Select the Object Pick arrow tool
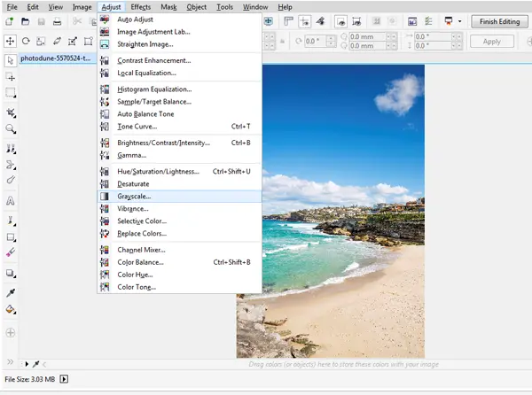Image resolution: width=532 pixels, height=395 pixels. pos(11,60)
